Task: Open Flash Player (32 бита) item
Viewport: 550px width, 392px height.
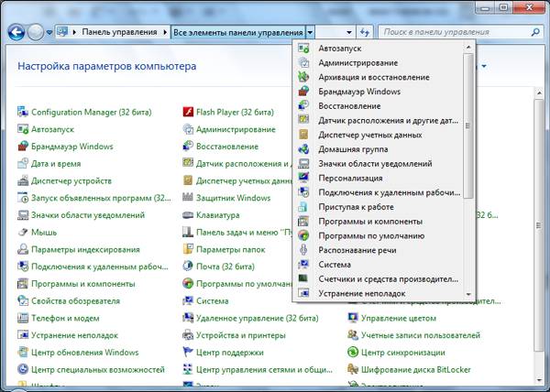Action: click(x=235, y=112)
